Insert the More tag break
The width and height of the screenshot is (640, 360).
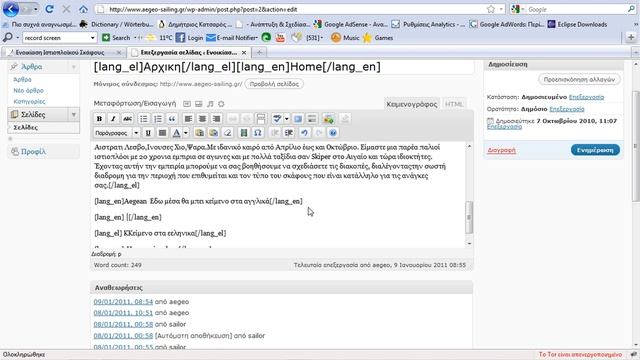260,119
